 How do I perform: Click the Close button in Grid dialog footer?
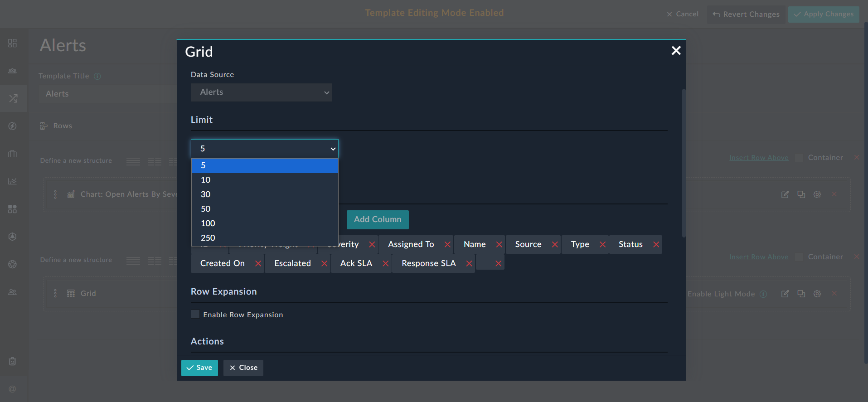pos(243,368)
